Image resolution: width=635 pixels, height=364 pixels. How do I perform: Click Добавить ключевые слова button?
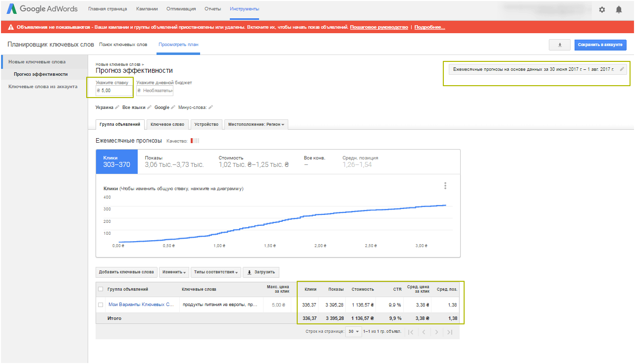click(126, 272)
